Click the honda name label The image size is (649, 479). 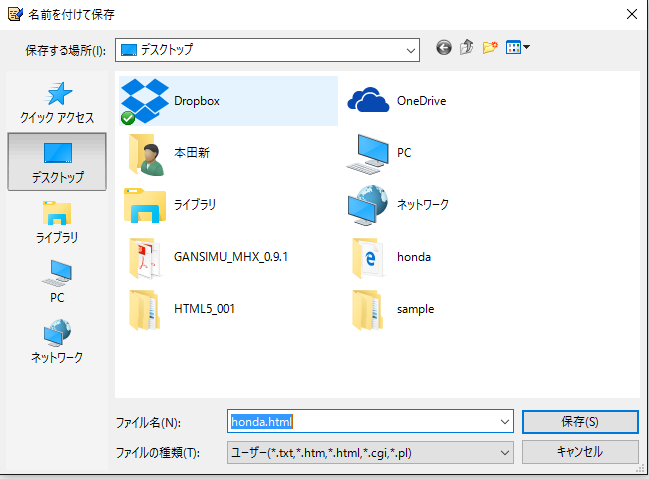(414, 257)
